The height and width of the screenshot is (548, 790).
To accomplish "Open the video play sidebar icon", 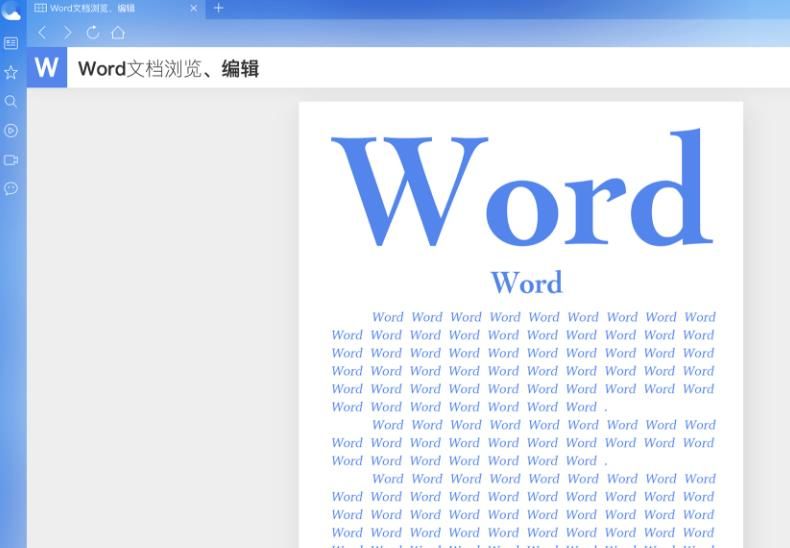I will pyautogui.click(x=11, y=131).
